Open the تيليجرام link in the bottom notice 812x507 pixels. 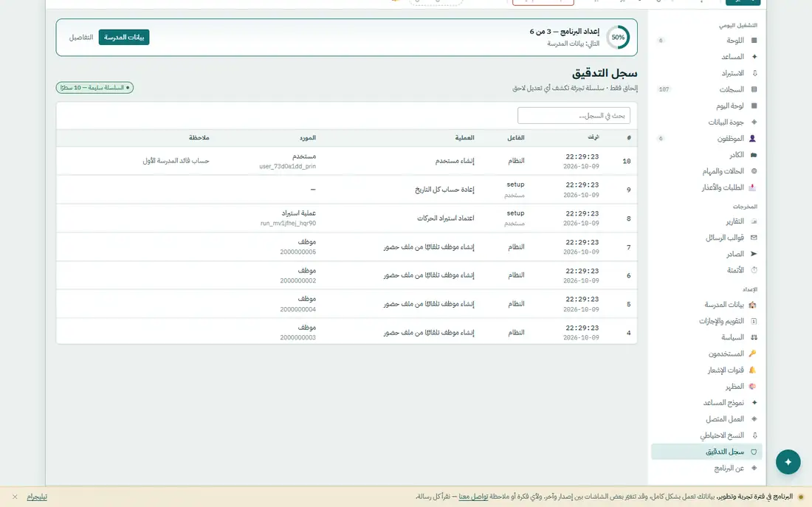click(37, 497)
